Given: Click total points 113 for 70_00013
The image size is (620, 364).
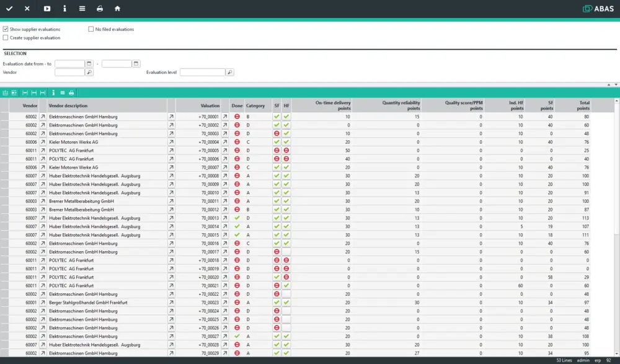Looking at the screenshot, I should pyautogui.click(x=585, y=218).
